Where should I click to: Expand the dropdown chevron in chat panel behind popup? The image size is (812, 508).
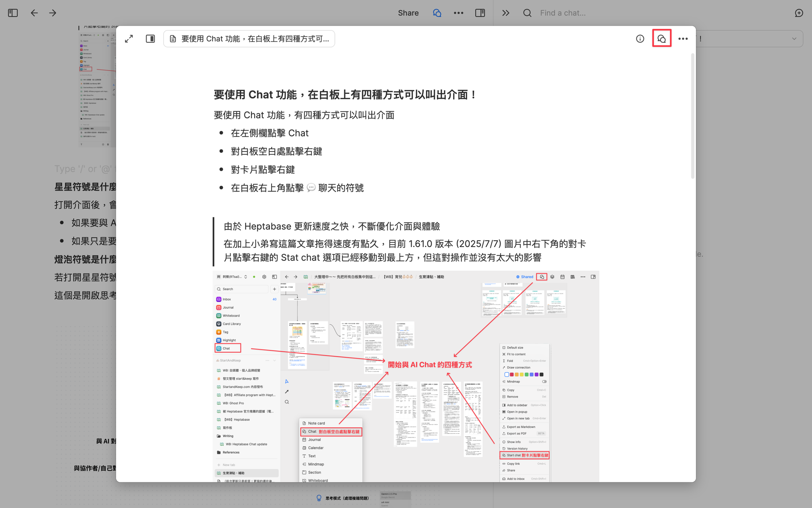coord(794,39)
